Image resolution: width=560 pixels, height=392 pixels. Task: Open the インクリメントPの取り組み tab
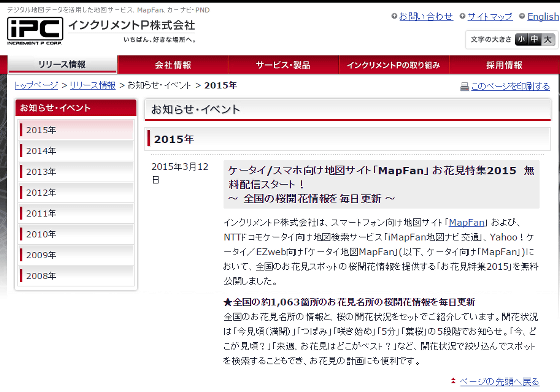[x=394, y=65]
